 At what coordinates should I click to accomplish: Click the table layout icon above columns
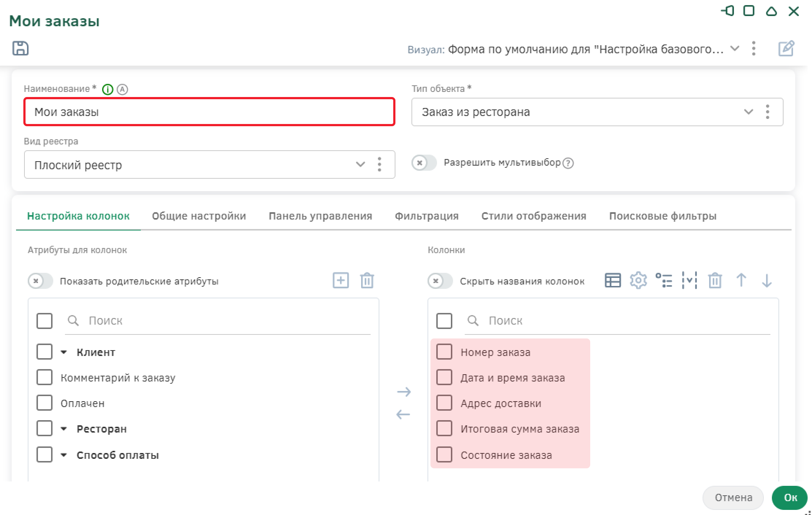[612, 280]
